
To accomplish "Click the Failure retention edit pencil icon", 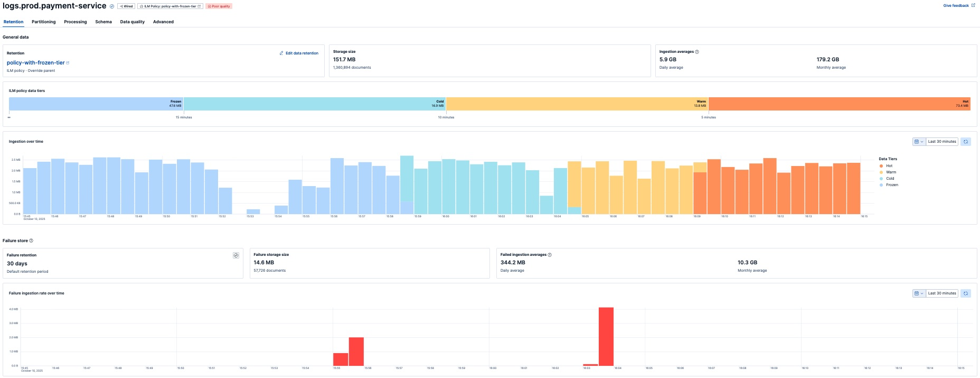I will [x=236, y=255].
